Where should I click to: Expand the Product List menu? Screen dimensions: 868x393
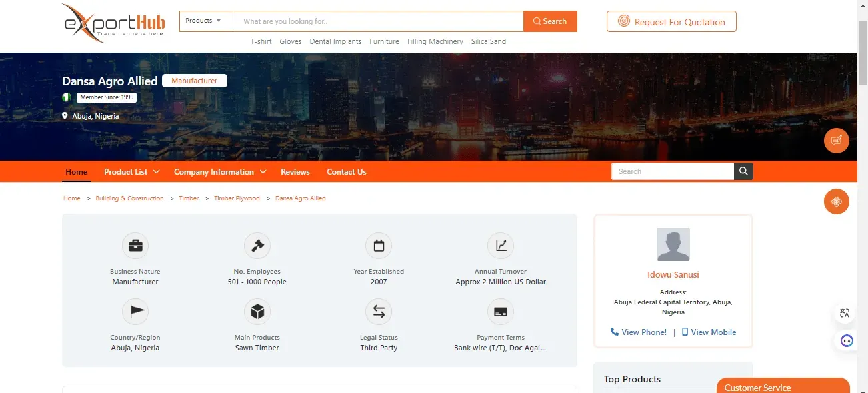(x=132, y=172)
